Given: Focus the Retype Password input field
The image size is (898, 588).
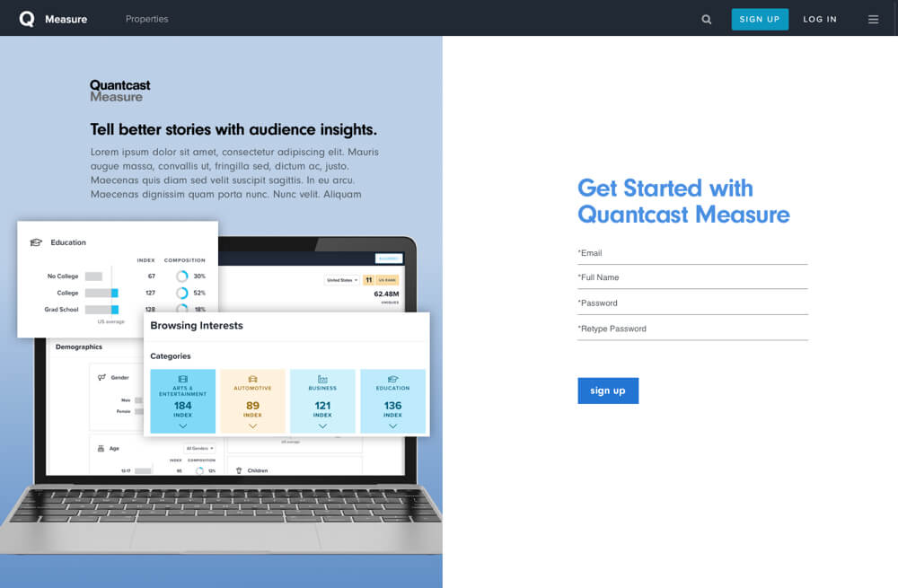Looking at the screenshot, I should (692, 329).
